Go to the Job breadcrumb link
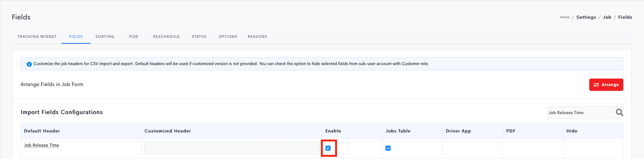 tap(607, 17)
